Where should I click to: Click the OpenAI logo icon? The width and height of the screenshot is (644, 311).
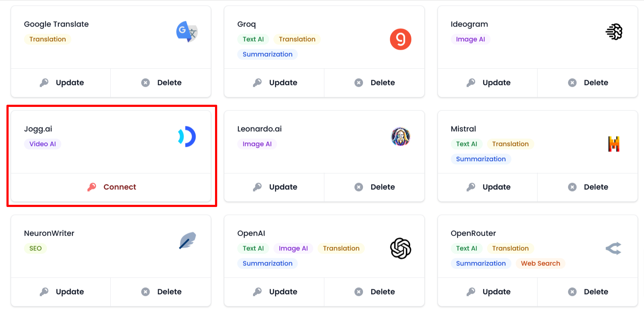(400, 248)
